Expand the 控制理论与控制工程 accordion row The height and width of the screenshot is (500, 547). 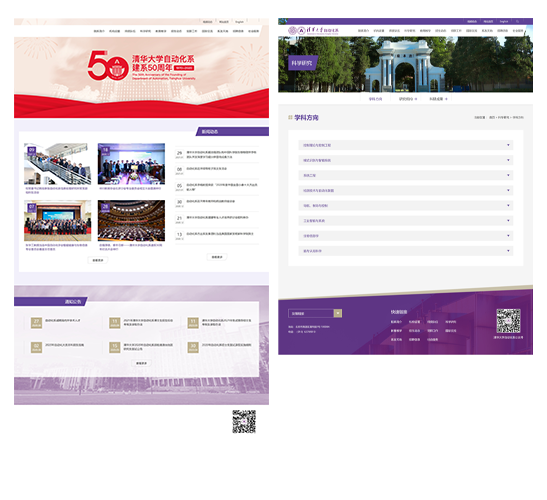(x=405, y=145)
